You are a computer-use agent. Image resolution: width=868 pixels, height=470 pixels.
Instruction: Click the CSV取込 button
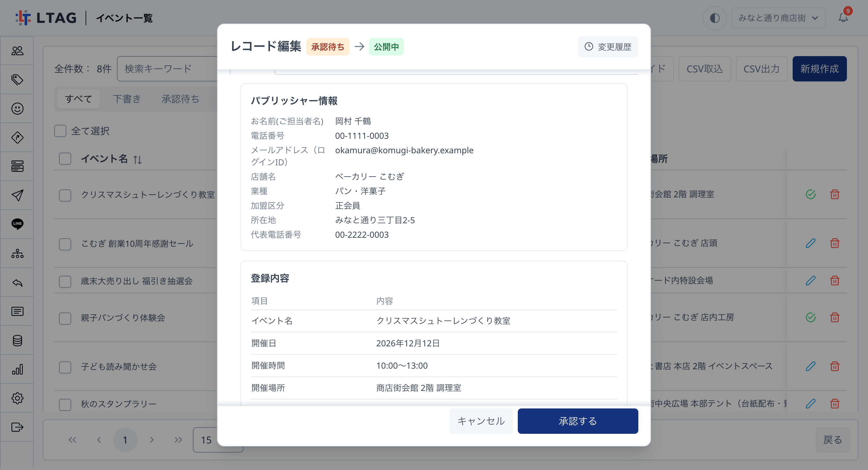point(704,69)
